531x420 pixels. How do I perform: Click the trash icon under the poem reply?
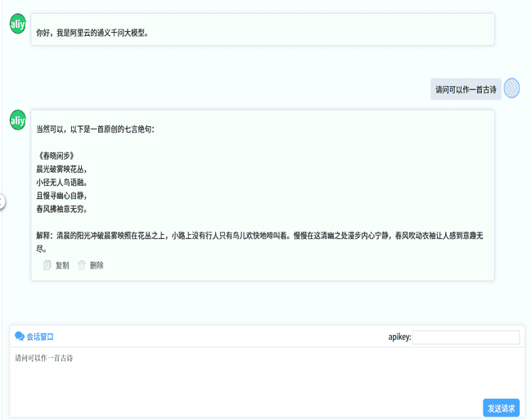[82, 265]
